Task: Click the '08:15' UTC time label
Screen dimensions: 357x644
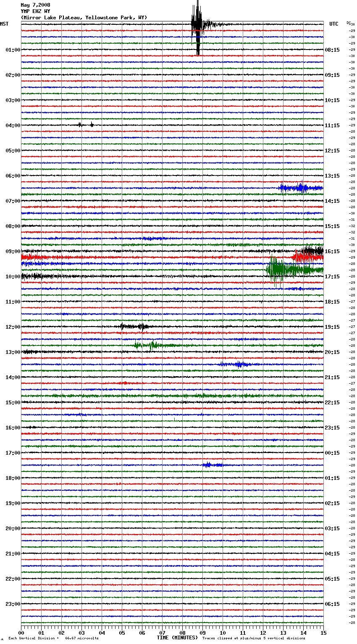Action: 332,50
